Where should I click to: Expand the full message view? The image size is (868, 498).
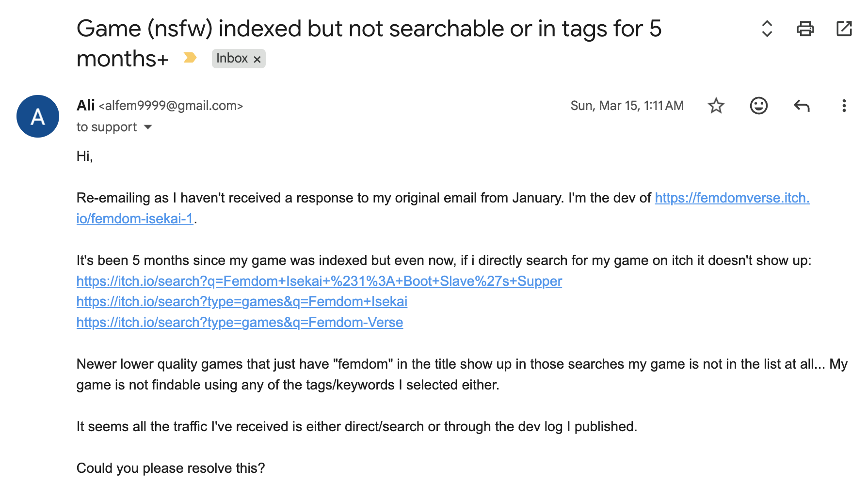[x=766, y=29]
